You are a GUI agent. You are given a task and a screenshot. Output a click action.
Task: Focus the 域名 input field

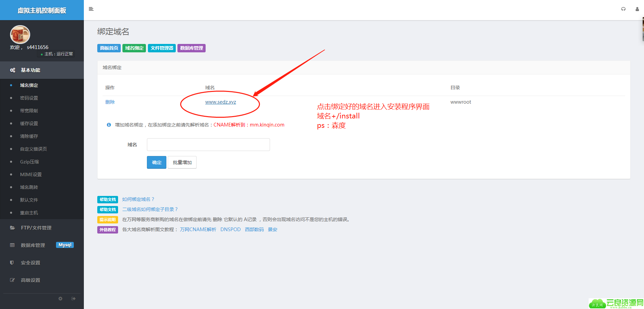(208, 145)
